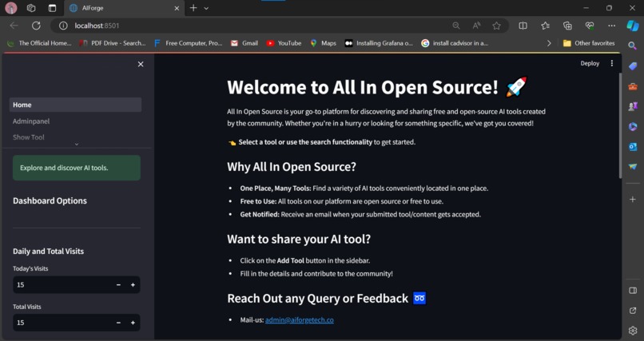The height and width of the screenshot is (341, 644).
Task: Click the open external link sidebar icon
Action: click(x=633, y=311)
